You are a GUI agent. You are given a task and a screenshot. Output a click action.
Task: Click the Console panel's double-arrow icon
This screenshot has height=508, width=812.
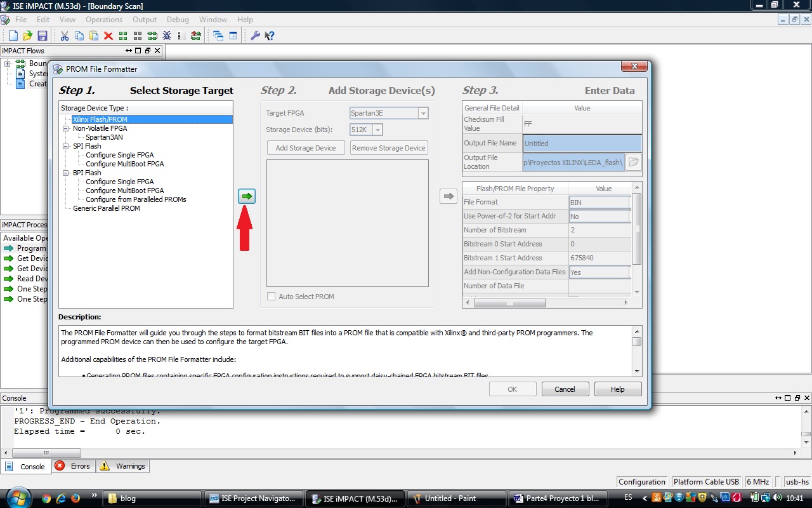click(x=778, y=398)
